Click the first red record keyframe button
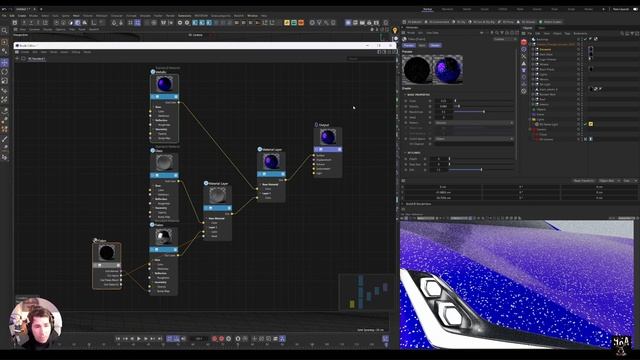This screenshot has width=640, height=360. 214,339
